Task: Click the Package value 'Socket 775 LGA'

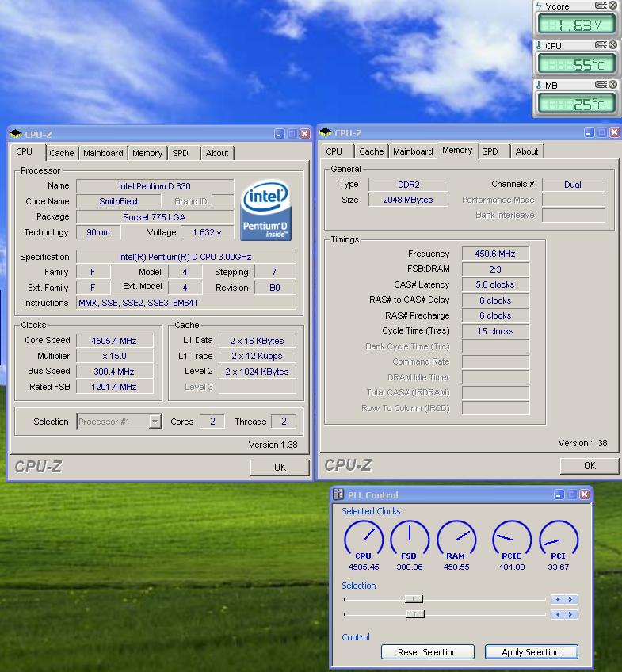Action: click(155, 217)
